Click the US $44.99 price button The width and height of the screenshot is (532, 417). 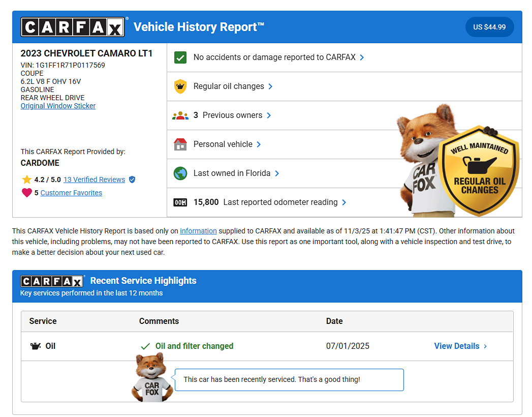click(489, 27)
